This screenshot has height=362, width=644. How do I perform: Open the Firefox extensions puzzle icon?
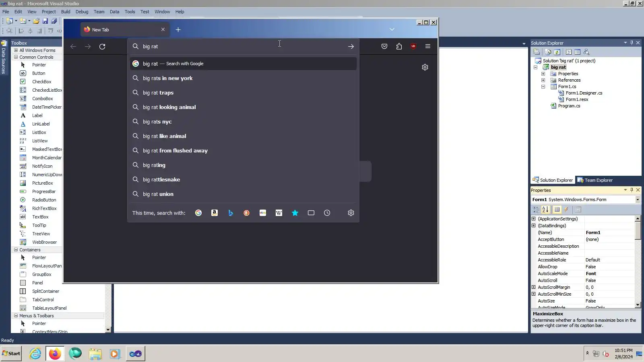pyautogui.click(x=399, y=46)
